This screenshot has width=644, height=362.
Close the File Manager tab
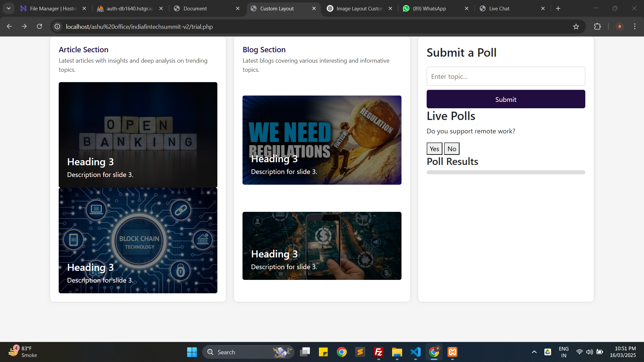click(84, 8)
